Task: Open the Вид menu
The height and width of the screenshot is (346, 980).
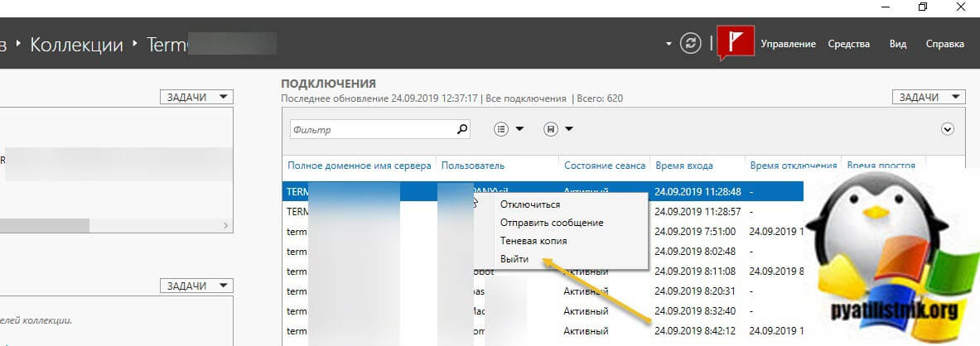Action: [x=897, y=44]
